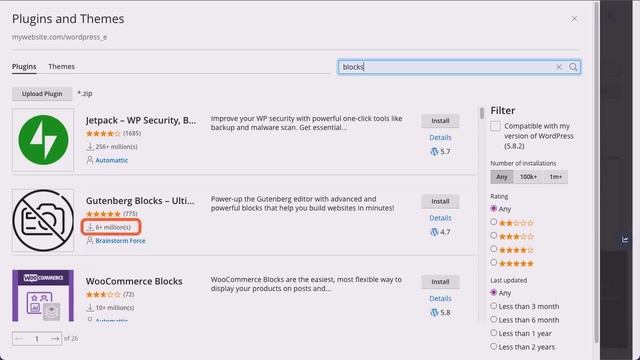Select Less than 2 years option
Viewport: 640px width, 360px height.
click(493, 346)
